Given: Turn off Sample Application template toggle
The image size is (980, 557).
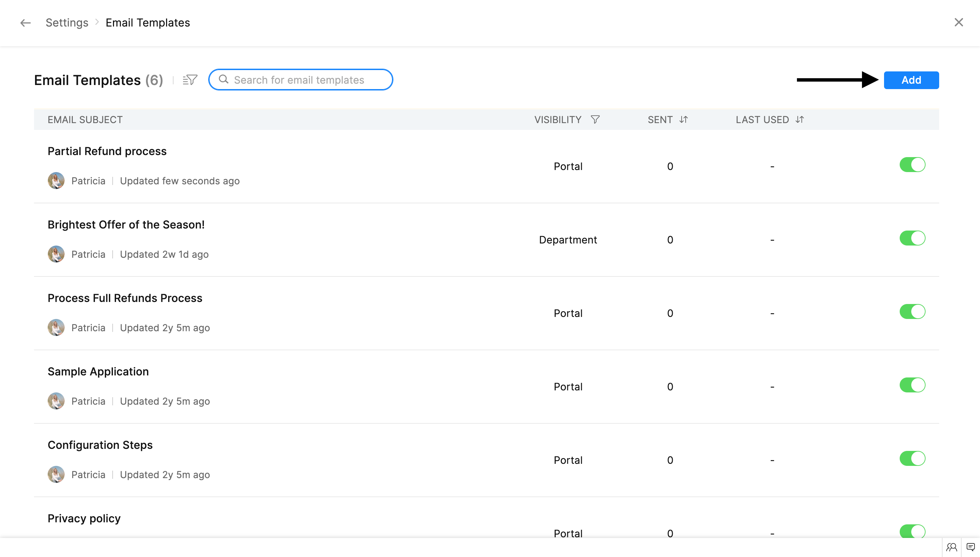Looking at the screenshot, I should click(x=912, y=385).
